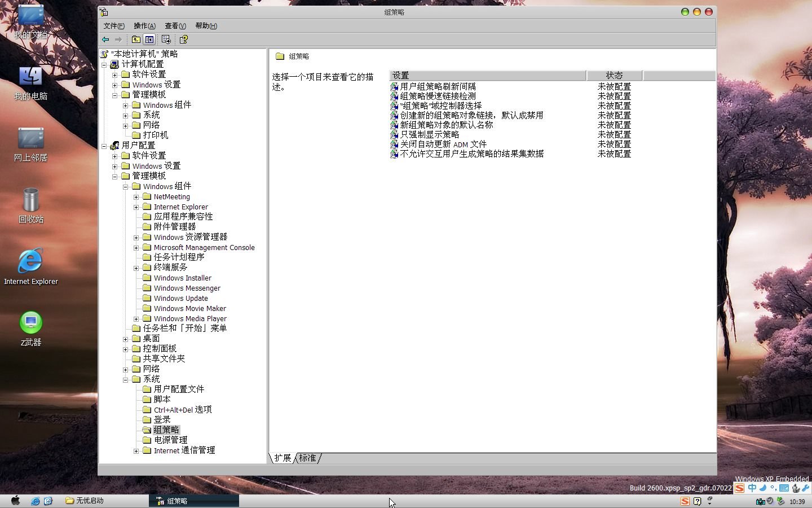This screenshot has height=508, width=812.
Task: Select 网上邻居 desktop icon
Action: pos(30,145)
